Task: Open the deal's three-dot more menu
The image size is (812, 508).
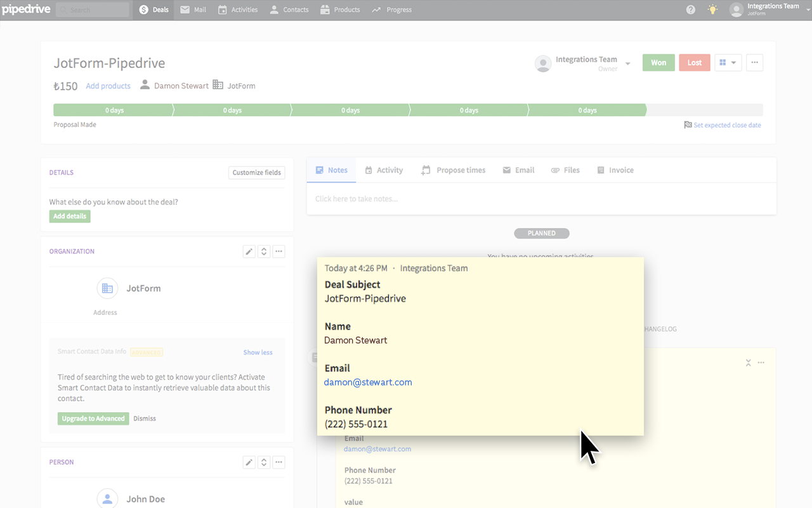Action: pos(754,62)
